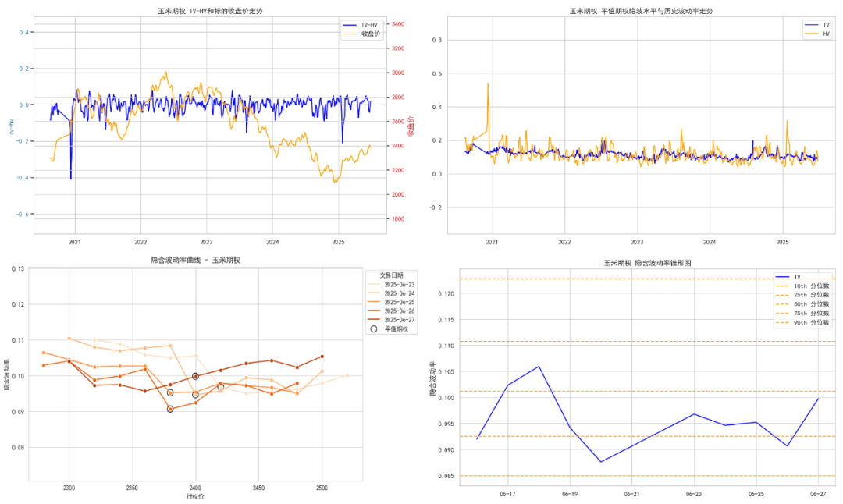Select the HV legend entry in top-right chart
This screenshot has height=504, width=843.
click(817, 34)
